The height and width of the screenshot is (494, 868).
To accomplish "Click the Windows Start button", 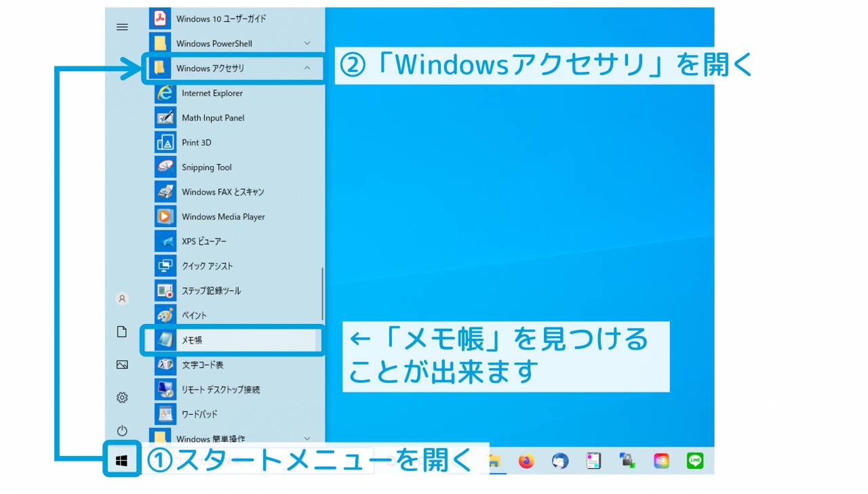I will (122, 461).
